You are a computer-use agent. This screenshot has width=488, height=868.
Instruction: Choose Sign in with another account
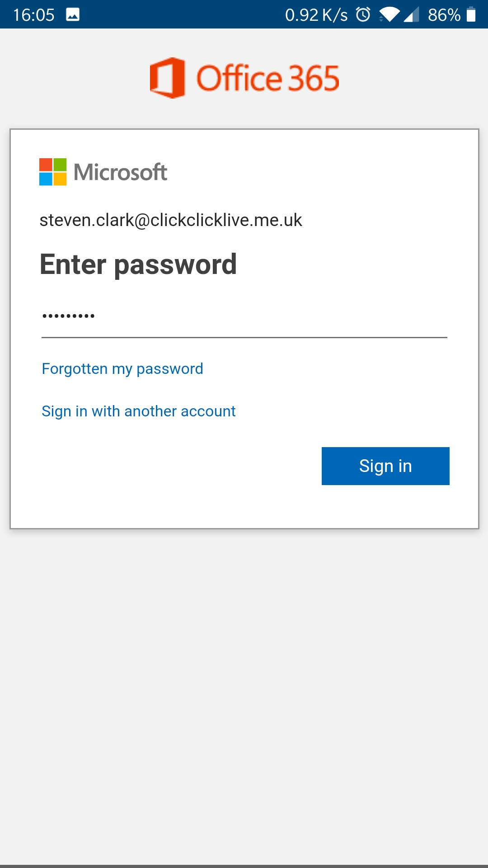[139, 411]
